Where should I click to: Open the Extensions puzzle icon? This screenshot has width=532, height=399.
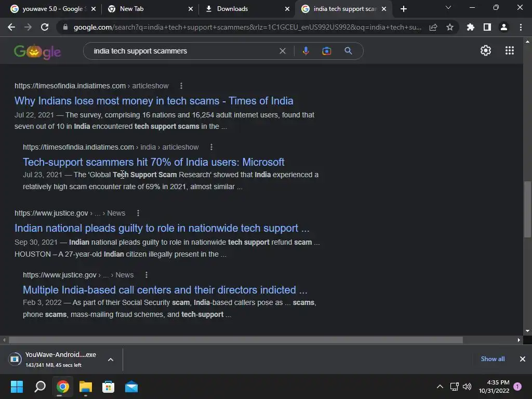point(470,27)
